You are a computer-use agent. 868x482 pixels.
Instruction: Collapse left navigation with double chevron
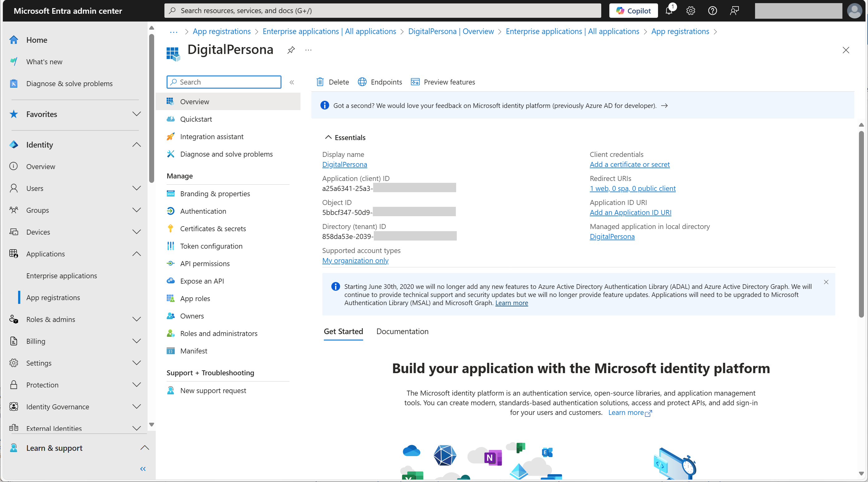pyautogui.click(x=143, y=469)
